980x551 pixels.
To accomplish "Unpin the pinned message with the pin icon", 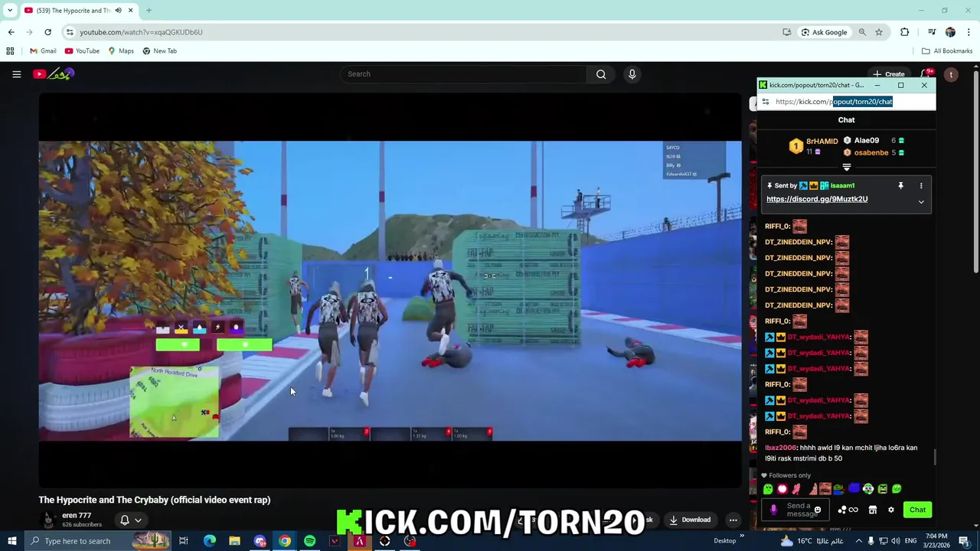I will tap(900, 186).
